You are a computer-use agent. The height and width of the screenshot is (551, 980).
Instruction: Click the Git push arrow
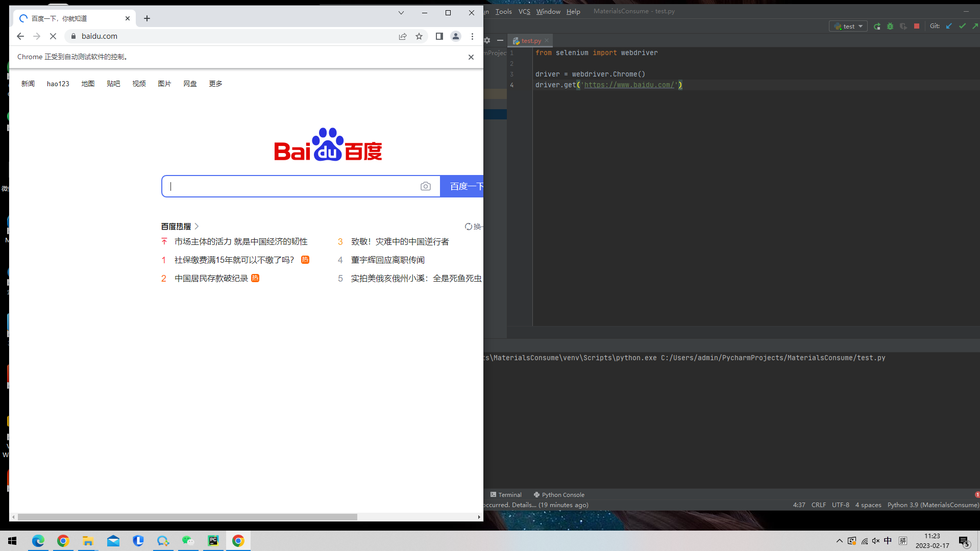(975, 26)
